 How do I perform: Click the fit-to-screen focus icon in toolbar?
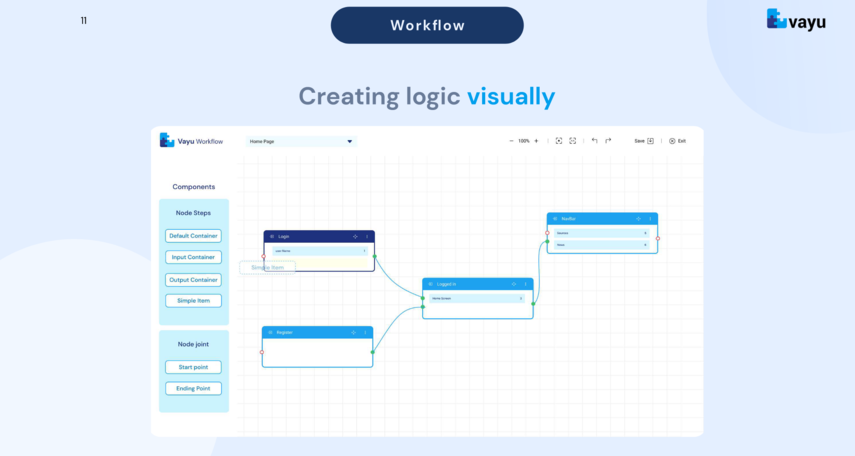(x=559, y=141)
